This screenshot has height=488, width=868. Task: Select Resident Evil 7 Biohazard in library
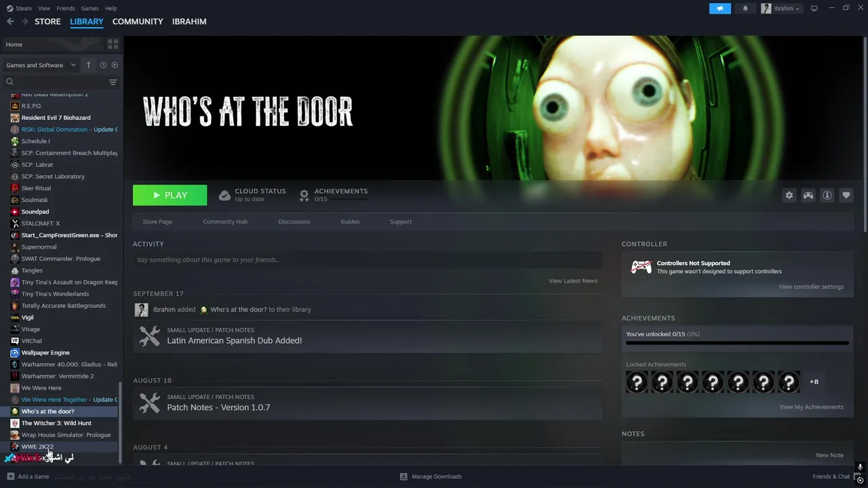coord(60,117)
